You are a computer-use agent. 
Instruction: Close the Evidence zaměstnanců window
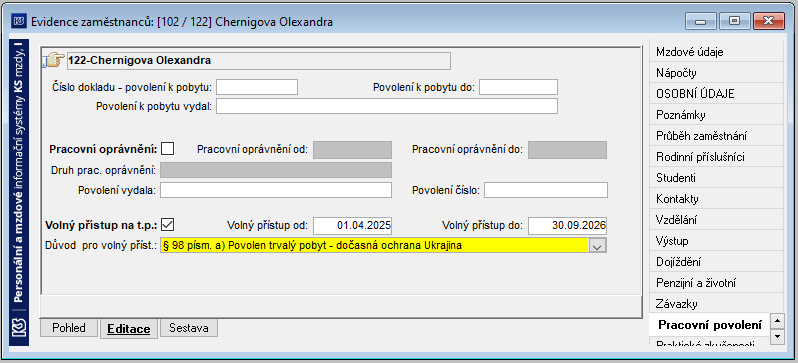pos(768,21)
